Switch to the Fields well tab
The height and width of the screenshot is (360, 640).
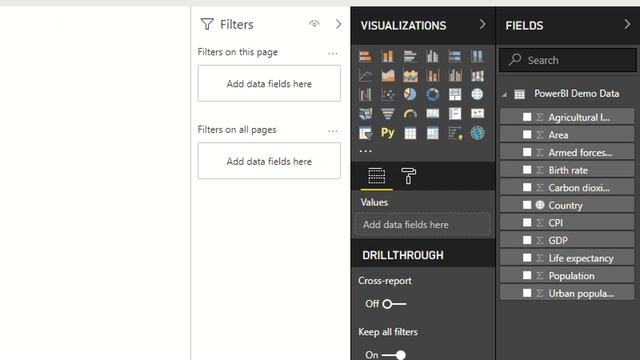pos(376,176)
